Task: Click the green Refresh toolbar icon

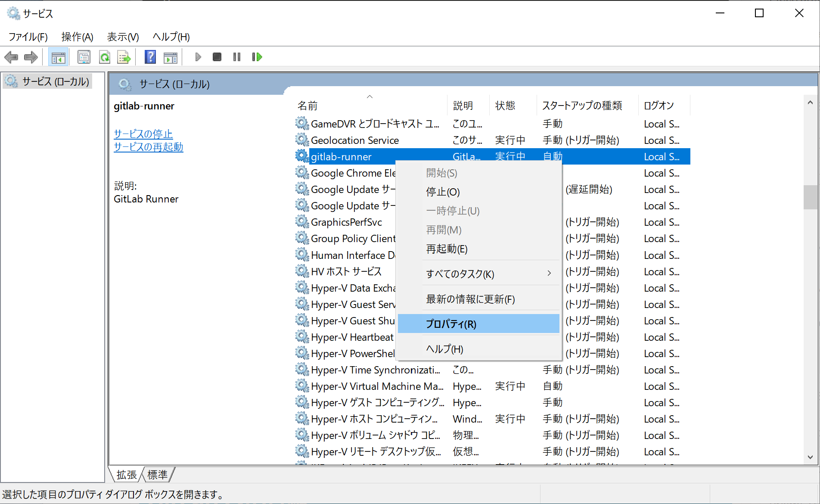Action: click(x=105, y=57)
